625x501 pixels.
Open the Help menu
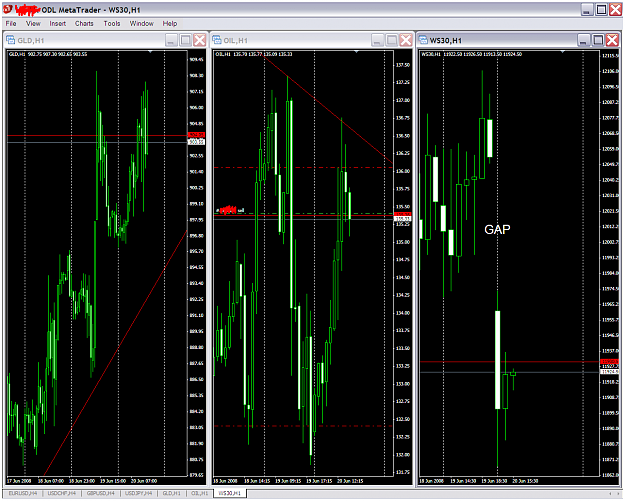[x=169, y=24]
